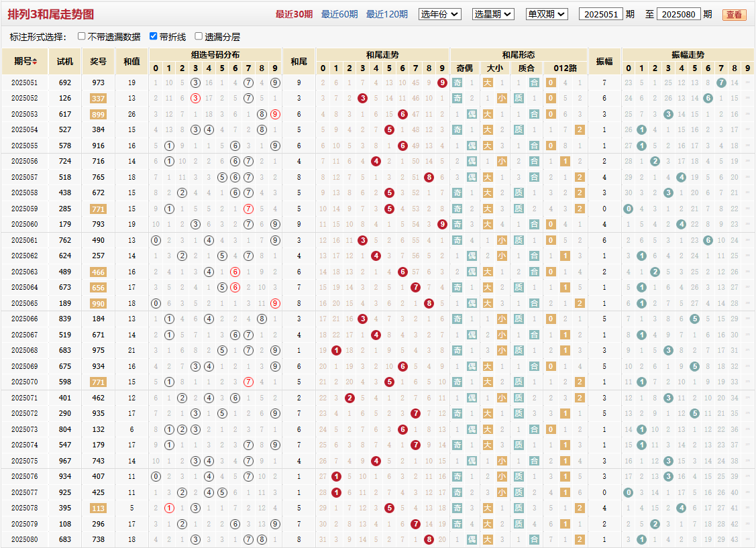The image size is (756, 548).
Task: Click orange 2 路 marker in row 2025057
Action: [580, 177]
